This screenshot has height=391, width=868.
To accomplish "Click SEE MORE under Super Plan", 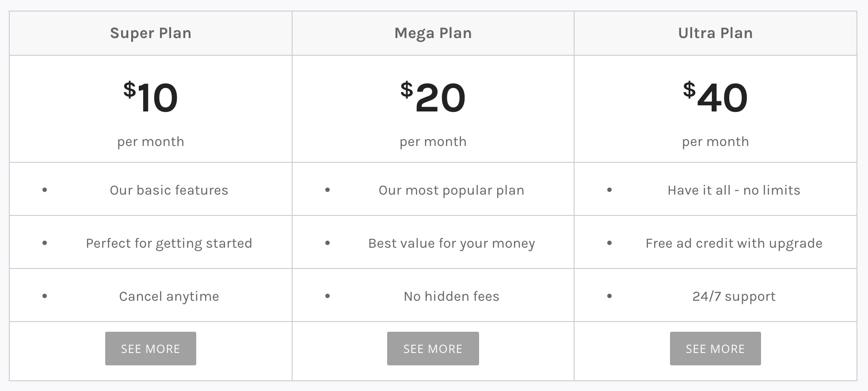I will point(150,349).
